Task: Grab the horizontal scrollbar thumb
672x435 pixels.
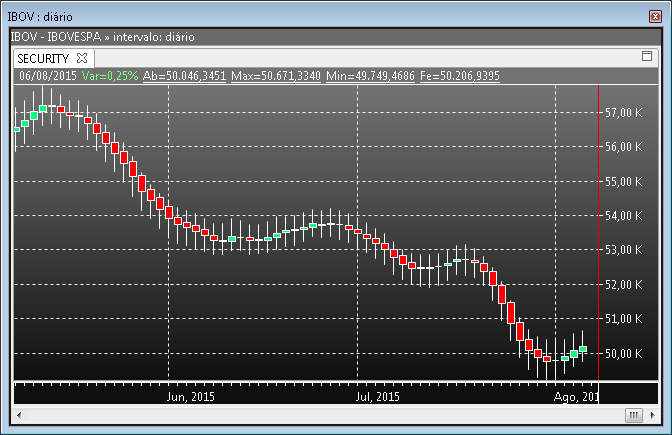Action: (x=633, y=415)
